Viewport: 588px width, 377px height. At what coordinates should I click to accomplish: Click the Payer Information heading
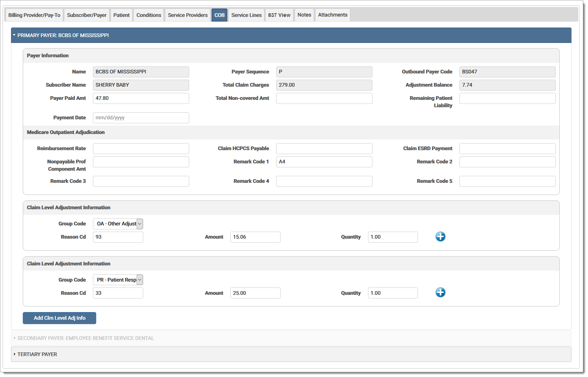click(x=48, y=55)
